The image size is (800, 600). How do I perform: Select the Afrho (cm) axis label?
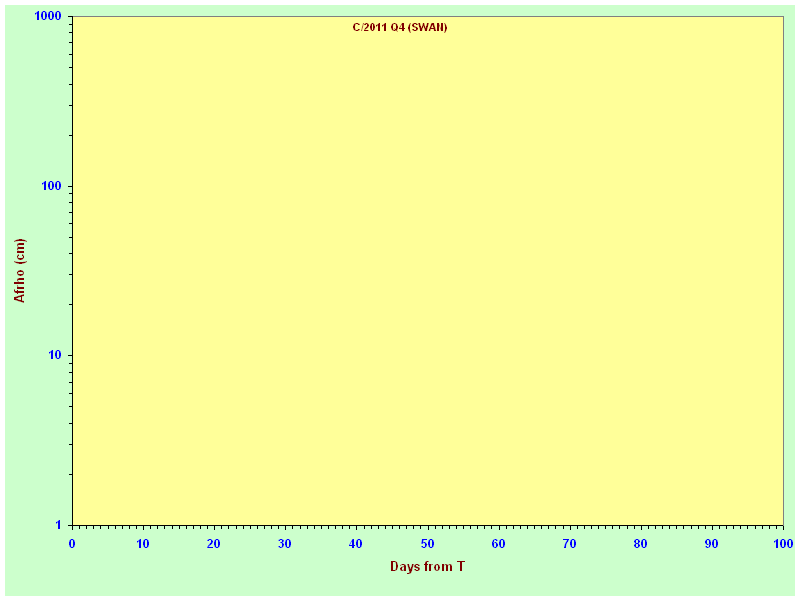[x=19, y=270]
